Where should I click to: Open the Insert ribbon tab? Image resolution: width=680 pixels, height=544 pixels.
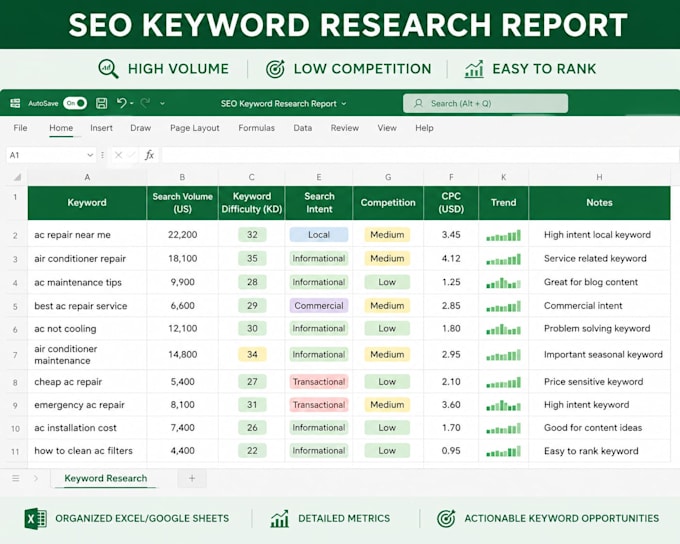101,128
